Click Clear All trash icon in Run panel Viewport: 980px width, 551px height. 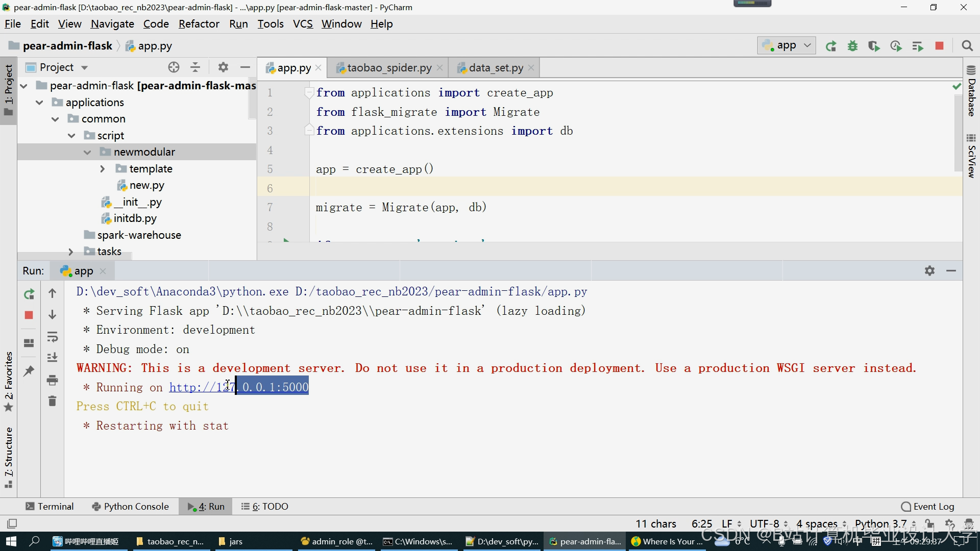pyautogui.click(x=52, y=401)
